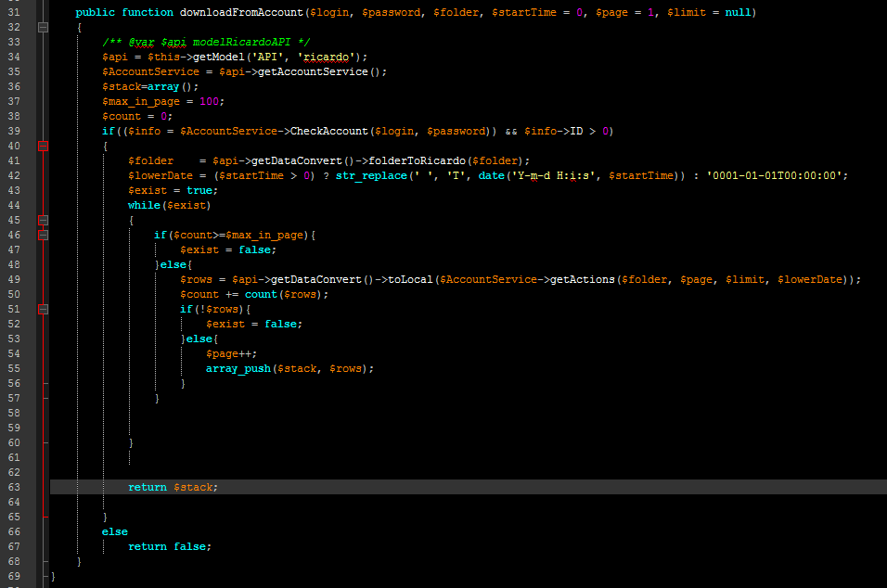The image size is (887, 588).
Task: Click the folderToRicardo method call
Action: (x=417, y=161)
